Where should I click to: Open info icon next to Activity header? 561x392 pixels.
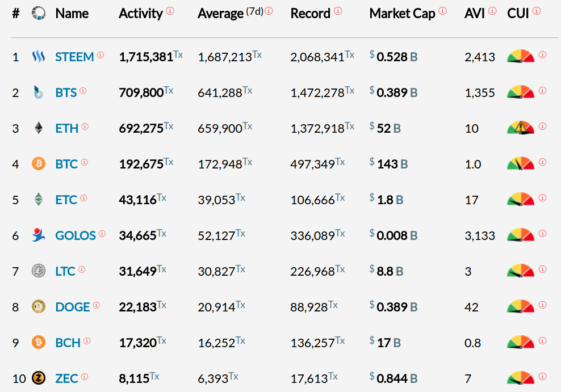click(x=170, y=11)
